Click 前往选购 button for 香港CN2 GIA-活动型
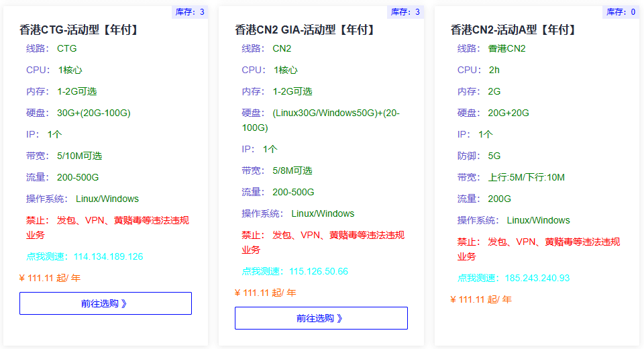The image size is (644, 349). (321, 318)
